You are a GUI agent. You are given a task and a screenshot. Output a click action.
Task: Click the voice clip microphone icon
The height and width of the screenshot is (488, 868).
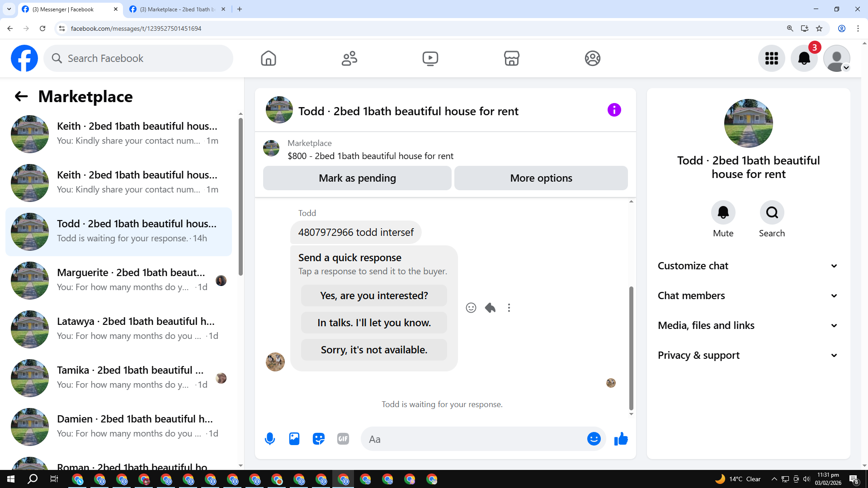point(270,439)
